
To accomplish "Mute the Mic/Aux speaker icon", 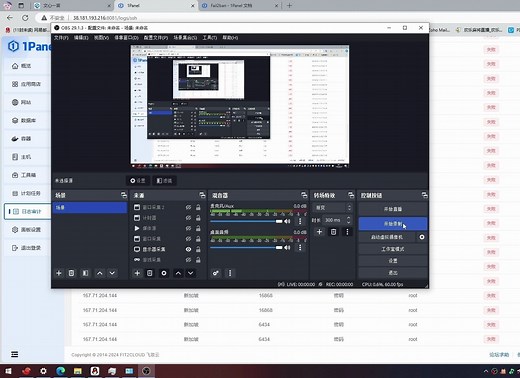I will (x=287, y=221).
